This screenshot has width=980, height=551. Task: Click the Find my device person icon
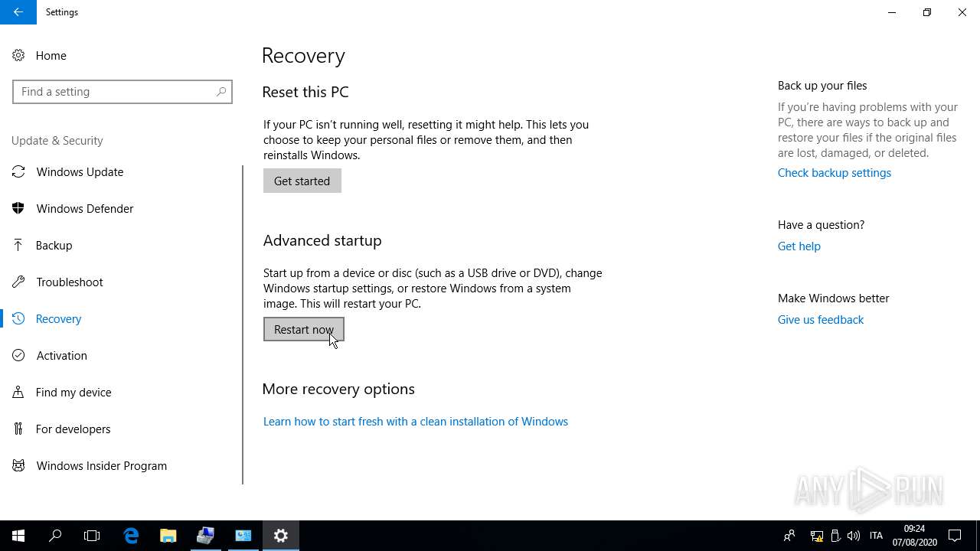tap(18, 392)
